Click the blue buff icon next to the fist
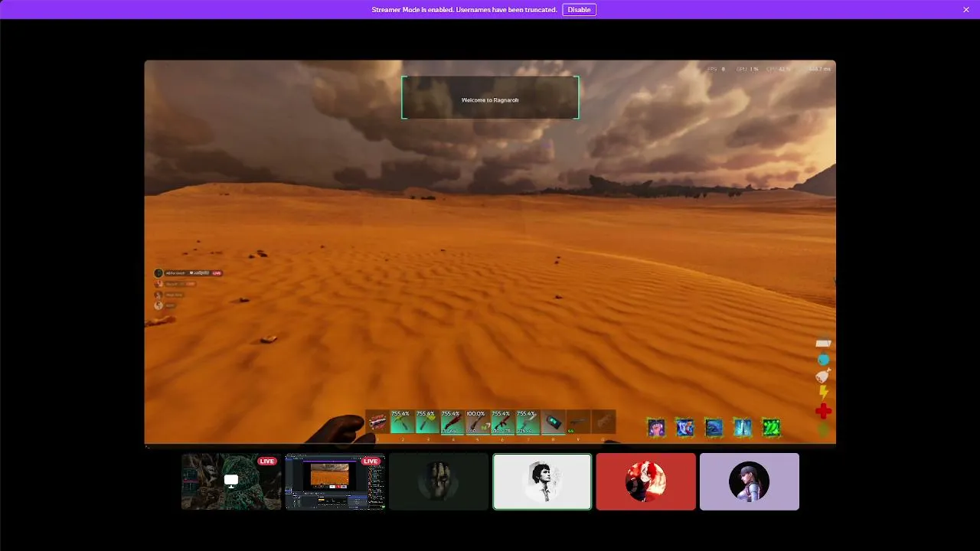This screenshot has height=551, width=980. (684, 428)
